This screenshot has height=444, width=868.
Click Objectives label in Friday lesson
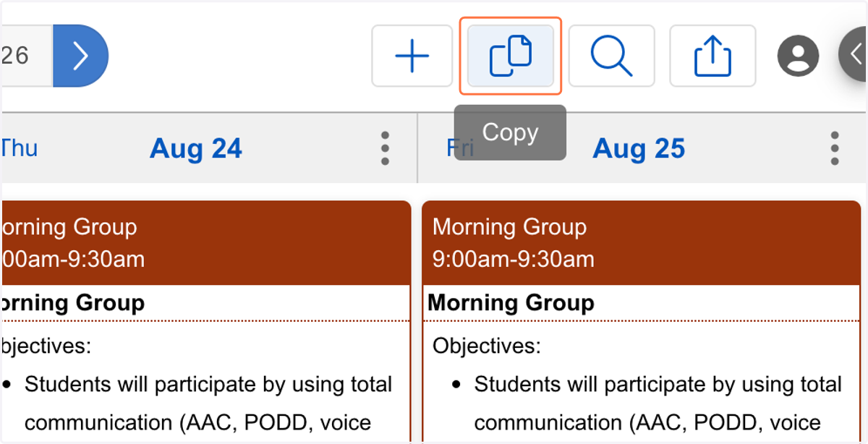click(x=487, y=346)
